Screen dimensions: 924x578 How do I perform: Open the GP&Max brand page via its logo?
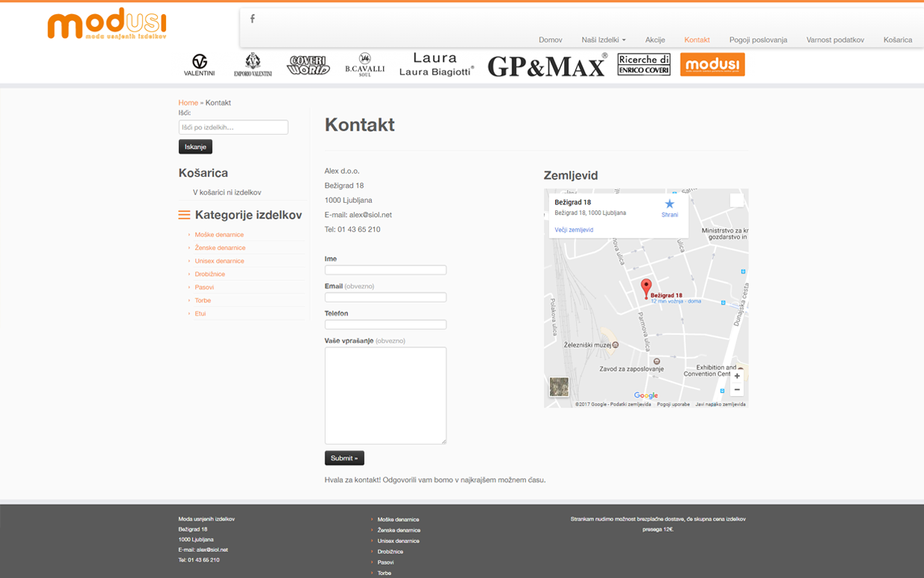(548, 66)
